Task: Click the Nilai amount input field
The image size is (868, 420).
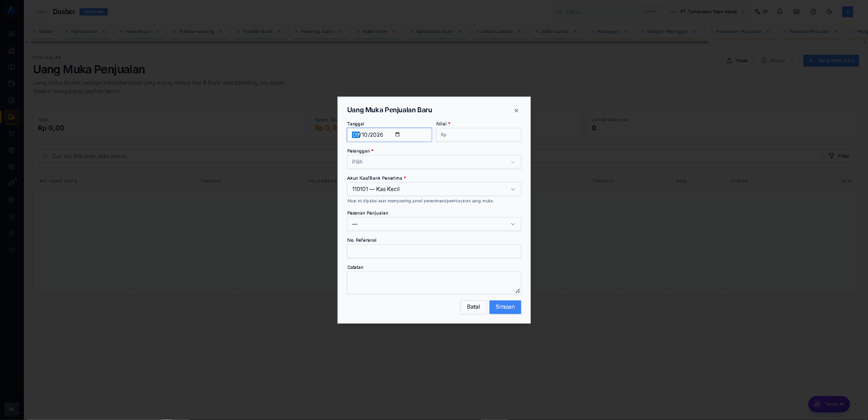Action: tap(478, 135)
